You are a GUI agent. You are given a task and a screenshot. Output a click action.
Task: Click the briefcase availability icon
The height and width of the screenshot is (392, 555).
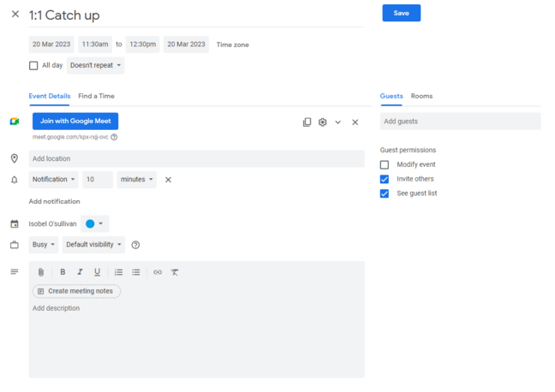pyautogui.click(x=15, y=245)
